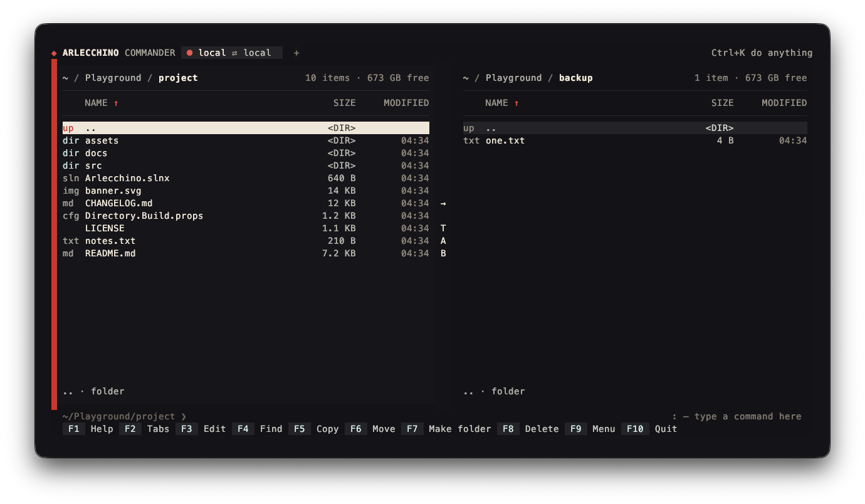Go to Playground in left panel breadcrumb
The width and height of the screenshot is (865, 504).
coord(113,78)
